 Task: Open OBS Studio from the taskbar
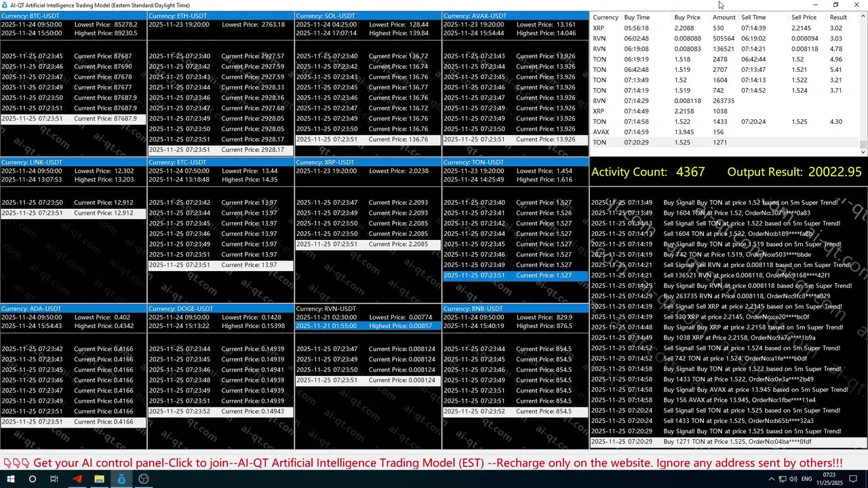144,479
